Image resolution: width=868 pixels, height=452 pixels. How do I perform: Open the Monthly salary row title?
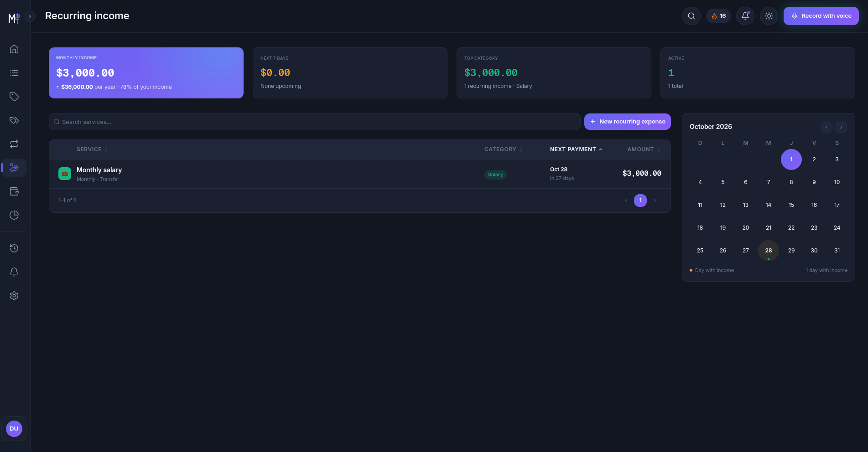coord(99,170)
